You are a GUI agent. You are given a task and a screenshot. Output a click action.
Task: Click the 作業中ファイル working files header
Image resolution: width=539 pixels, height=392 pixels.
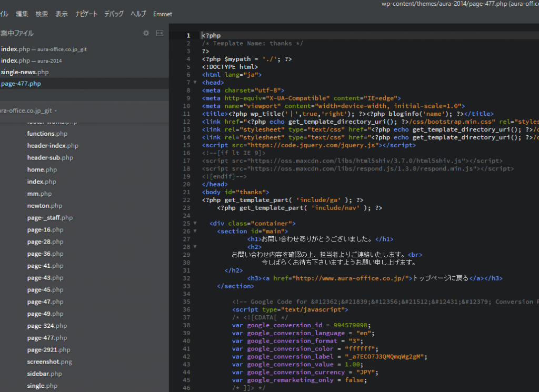coord(16,33)
